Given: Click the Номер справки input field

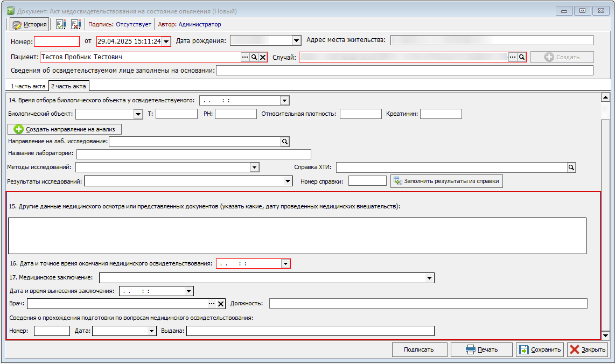Looking at the screenshot, I should coord(367,181).
